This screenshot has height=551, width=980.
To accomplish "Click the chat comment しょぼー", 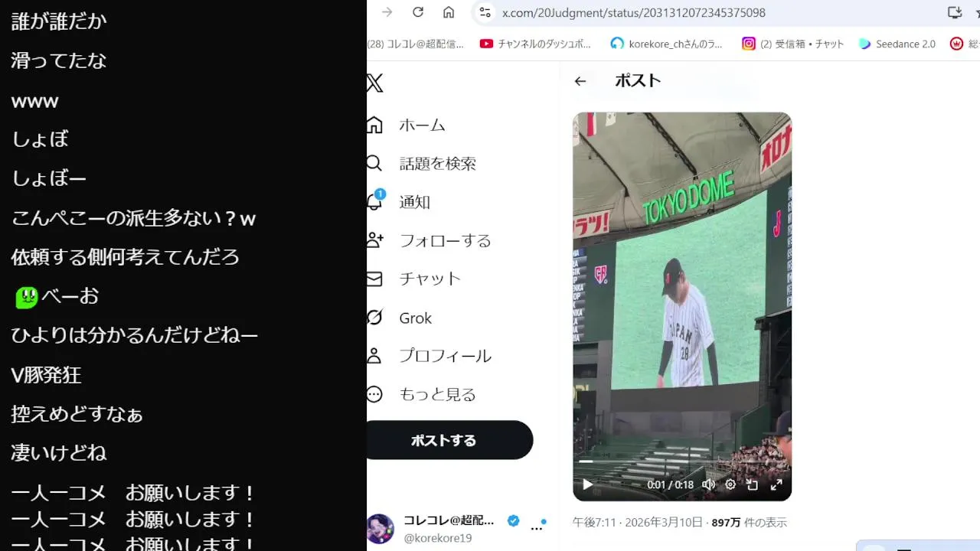I will click(49, 179).
